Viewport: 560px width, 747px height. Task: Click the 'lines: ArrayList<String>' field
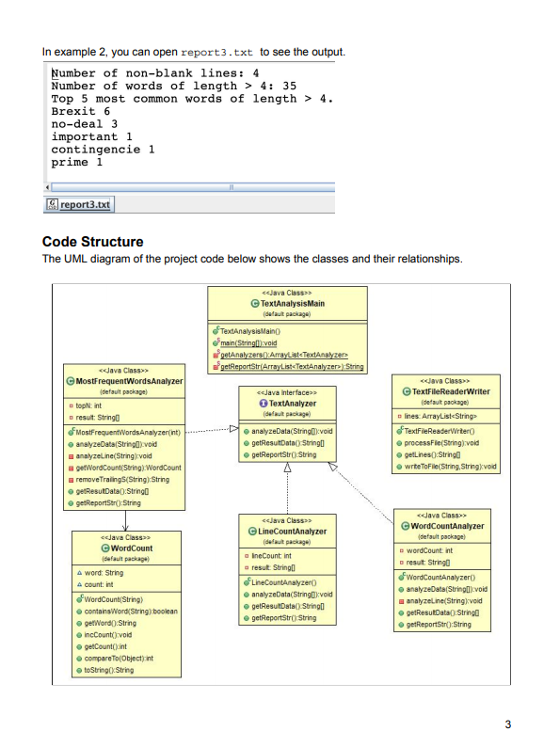(x=437, y=417)
